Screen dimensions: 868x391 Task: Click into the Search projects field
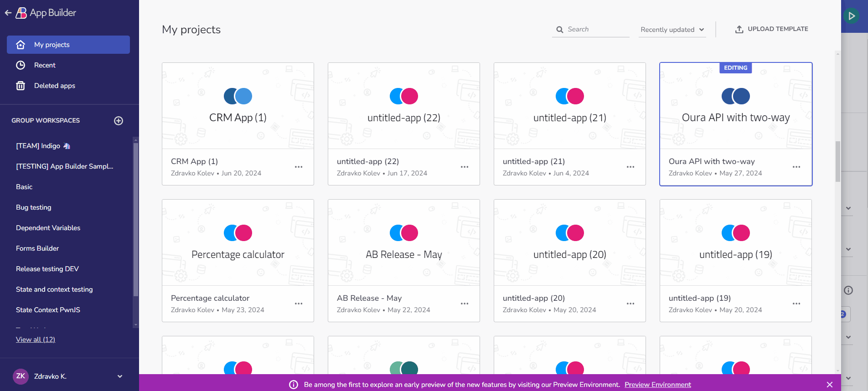(591, 30)
